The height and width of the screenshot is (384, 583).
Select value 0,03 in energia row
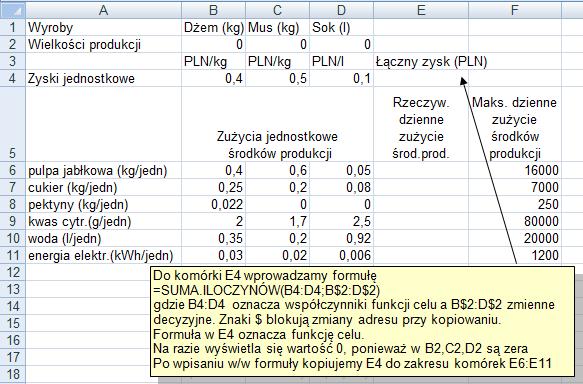(x=213, y=255)
